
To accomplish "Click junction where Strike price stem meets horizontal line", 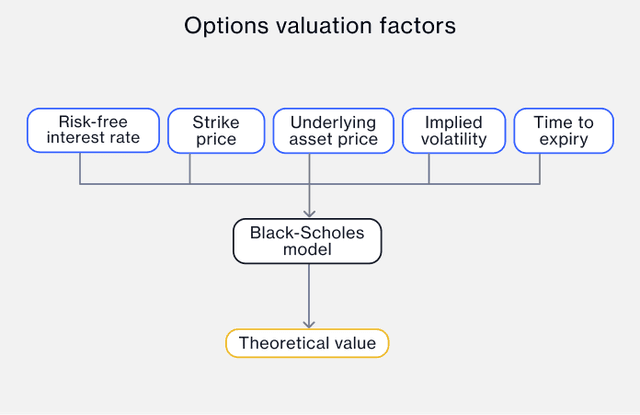I will point(190,184).
